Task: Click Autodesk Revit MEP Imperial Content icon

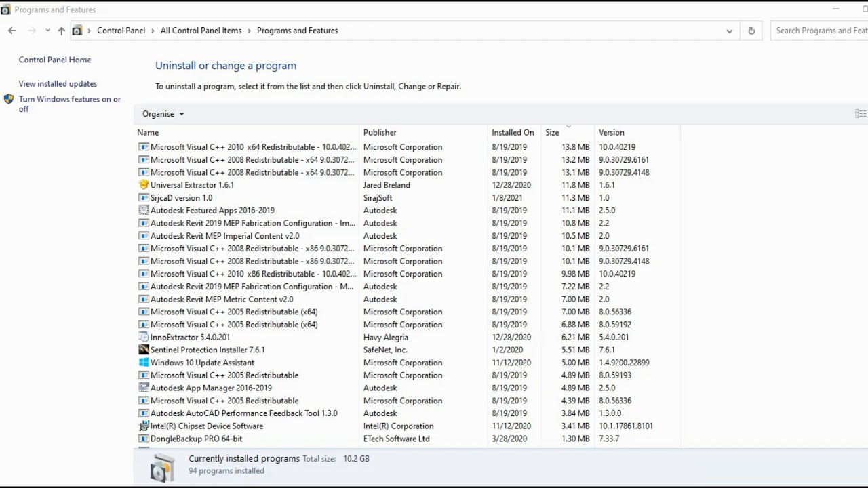Action: tap(143, 236)
